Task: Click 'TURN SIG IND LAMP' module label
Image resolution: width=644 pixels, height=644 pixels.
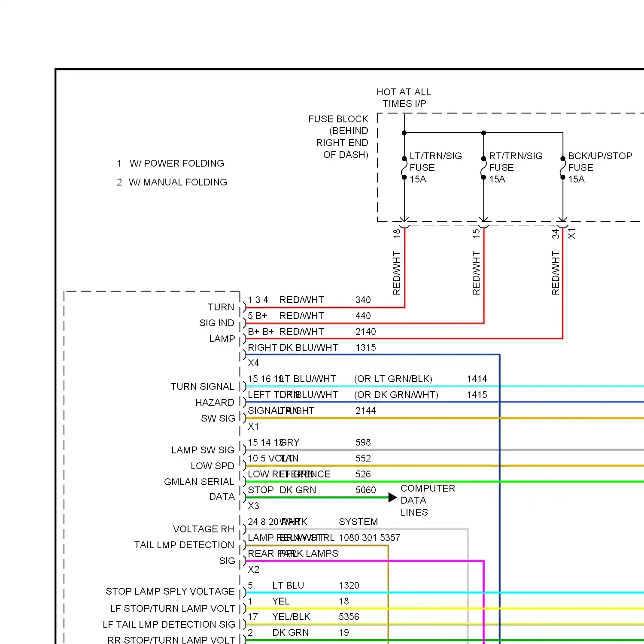Action: [217, 323]
